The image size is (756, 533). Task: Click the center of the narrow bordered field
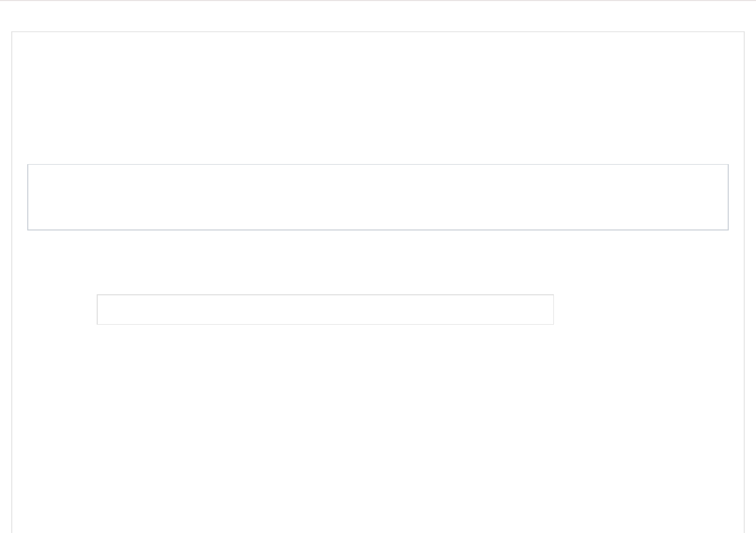[x=325, y=309]
